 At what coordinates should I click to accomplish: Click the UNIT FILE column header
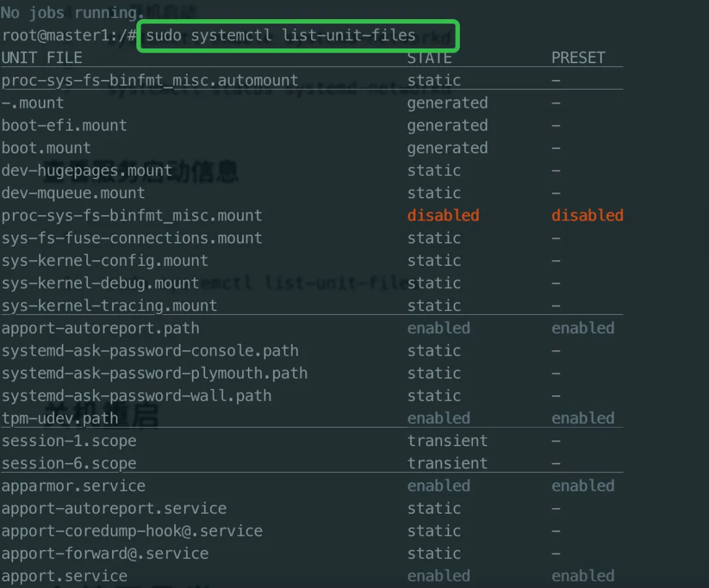tap(42, 58)
